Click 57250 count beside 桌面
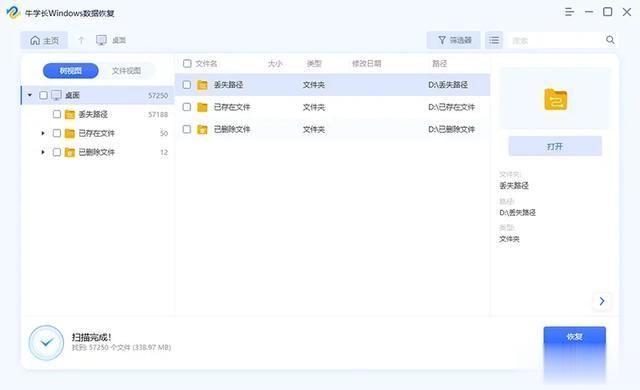This screenshot has width=640, height=390. click(158, 95)
